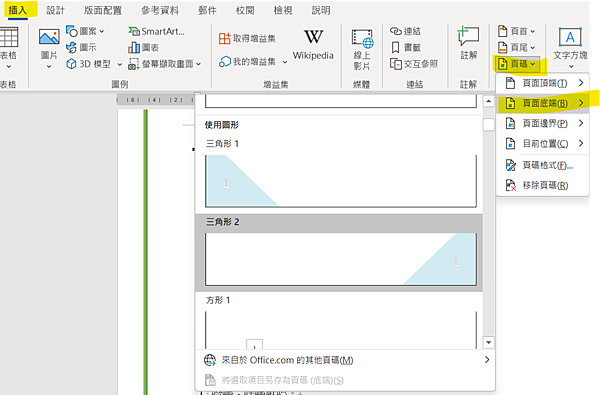The image size is (600, 395).
Task: Click the 使用圖形 section heading
Action: click(x=222, y=125)
